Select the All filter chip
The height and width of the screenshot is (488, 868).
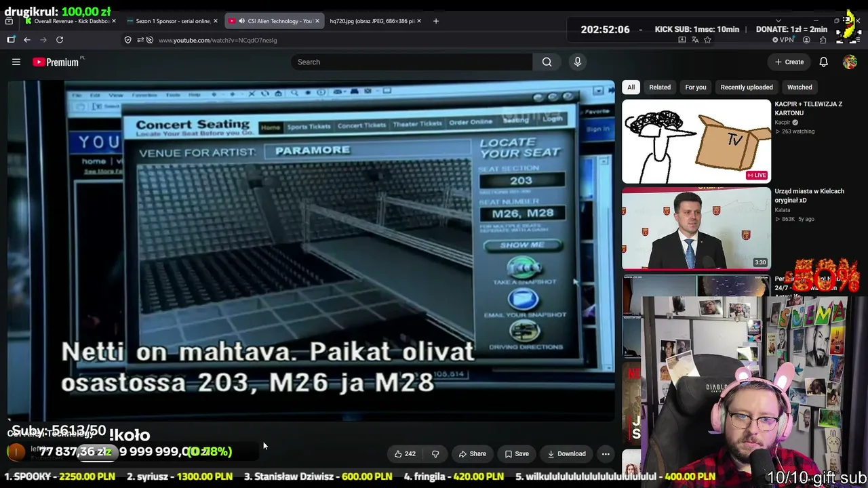tap(631, 87)
